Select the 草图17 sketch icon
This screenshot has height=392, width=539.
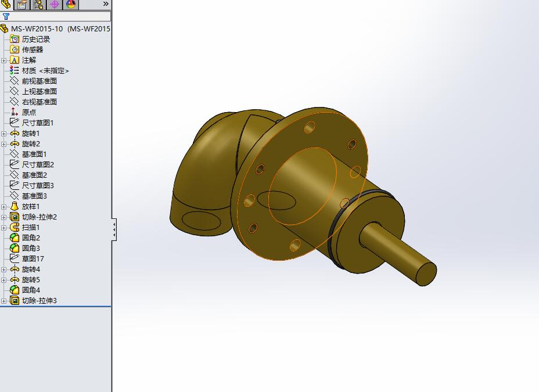[x=15, y=258]
